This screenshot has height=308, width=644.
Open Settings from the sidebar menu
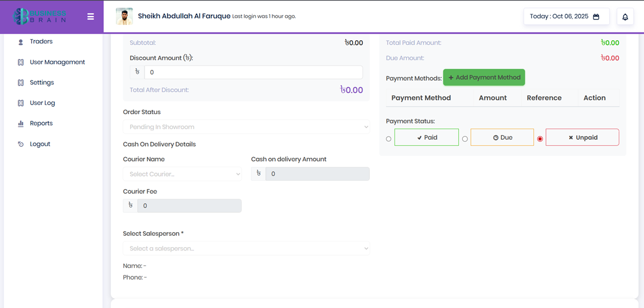42,83
